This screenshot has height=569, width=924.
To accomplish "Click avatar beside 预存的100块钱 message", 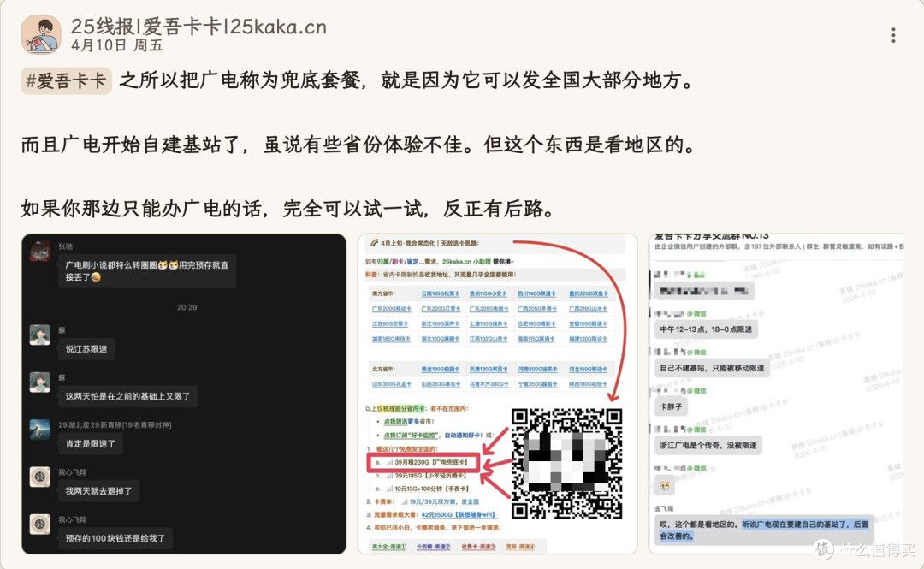I will click(x=40, y=524).
